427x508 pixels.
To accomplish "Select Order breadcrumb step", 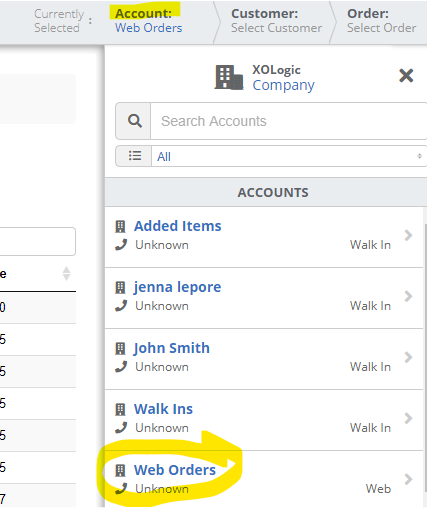I will coord(381,21).
